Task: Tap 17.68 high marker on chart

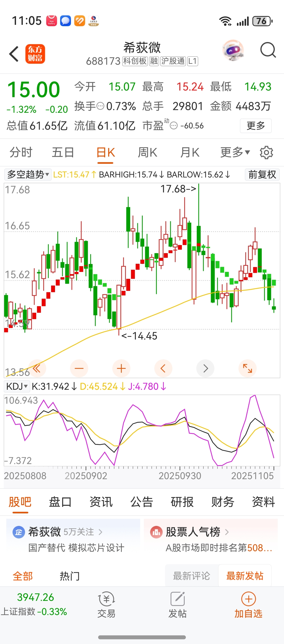Action: tap(178, 189)
